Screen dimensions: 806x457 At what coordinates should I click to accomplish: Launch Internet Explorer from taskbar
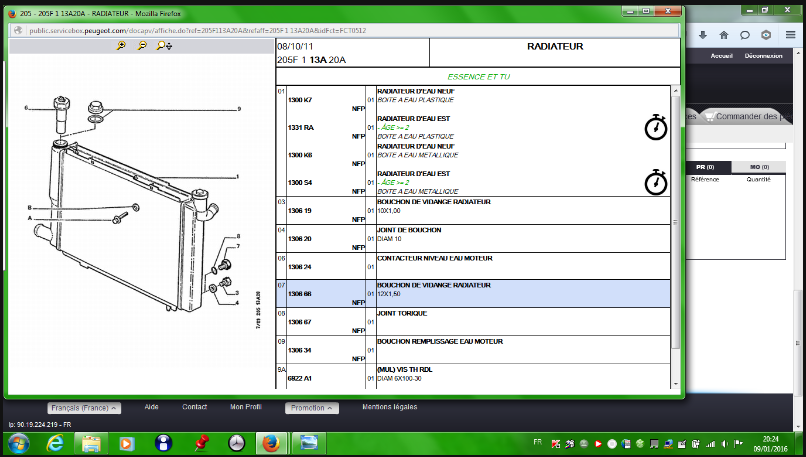[x=54, y=443]
